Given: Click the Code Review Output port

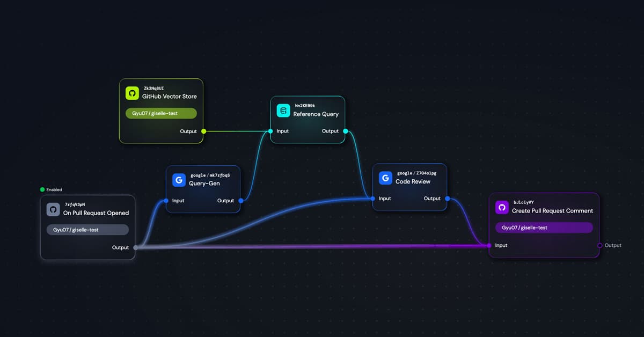Looking at the screenshot, I should (447, 199).
